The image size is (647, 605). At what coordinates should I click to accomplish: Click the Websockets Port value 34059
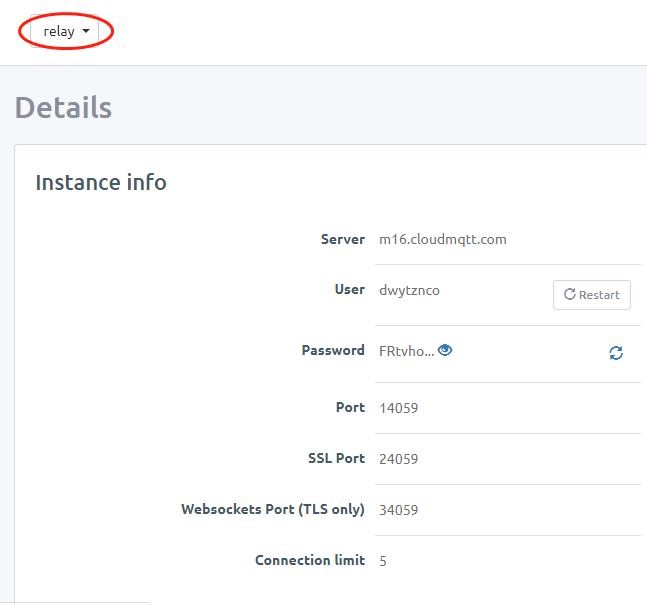(398, 510)
